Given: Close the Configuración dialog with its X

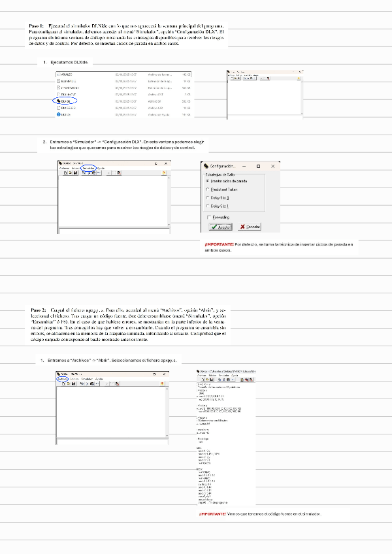Looking at the screenshot, I should click(272, 167).
